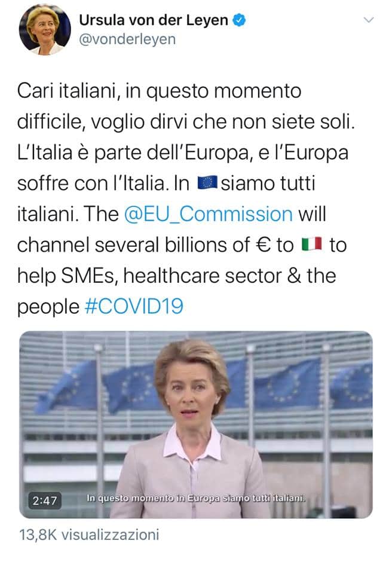Open the @EU_Commission mention

pyautogui.click(x=209, y=214)
